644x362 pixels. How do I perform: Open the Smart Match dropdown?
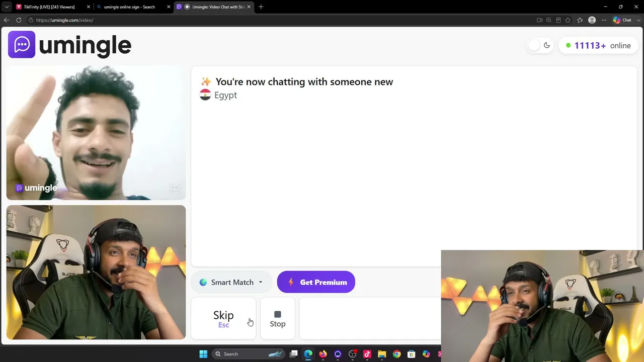pyautogui.click(x=231, y=282)
